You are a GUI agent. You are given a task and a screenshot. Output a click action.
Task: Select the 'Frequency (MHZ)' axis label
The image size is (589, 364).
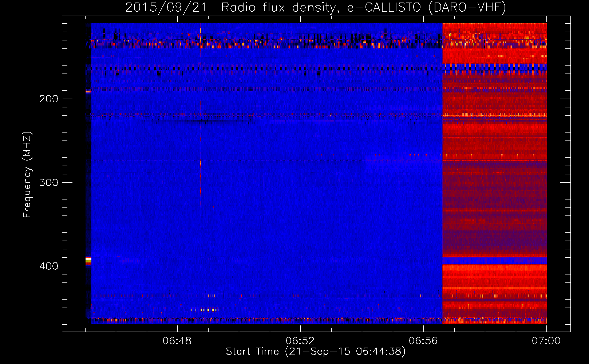pos(28,175)
